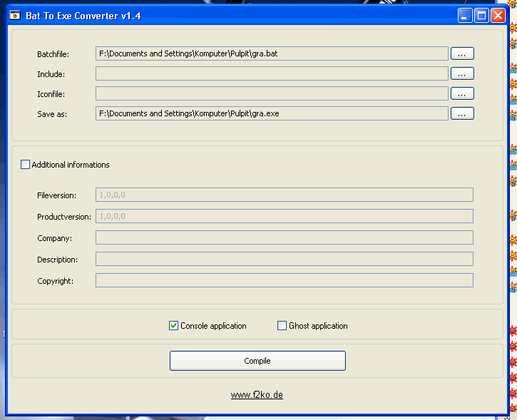The image size is (517, 420).
Task: Select the Iconfile text field
Action: (271, 93)
